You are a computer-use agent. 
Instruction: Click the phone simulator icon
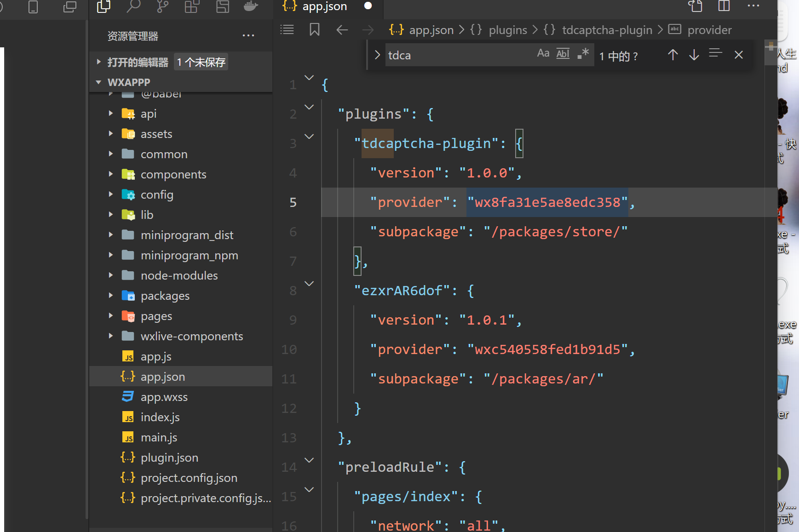click(x=33, y=6)
